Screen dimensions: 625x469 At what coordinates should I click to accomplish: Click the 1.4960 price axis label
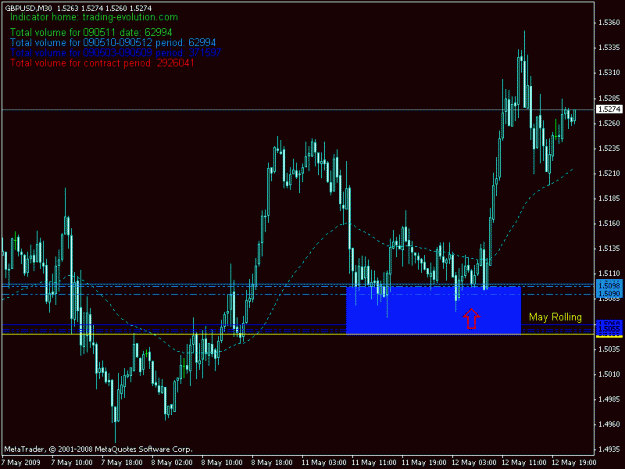tap(609, 424)
